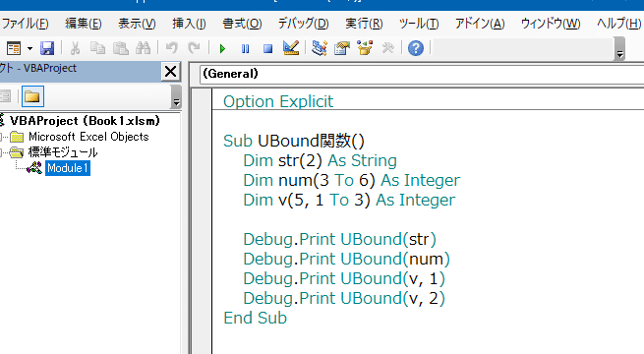Open the (General) object combo box

[x=422, y=74]
